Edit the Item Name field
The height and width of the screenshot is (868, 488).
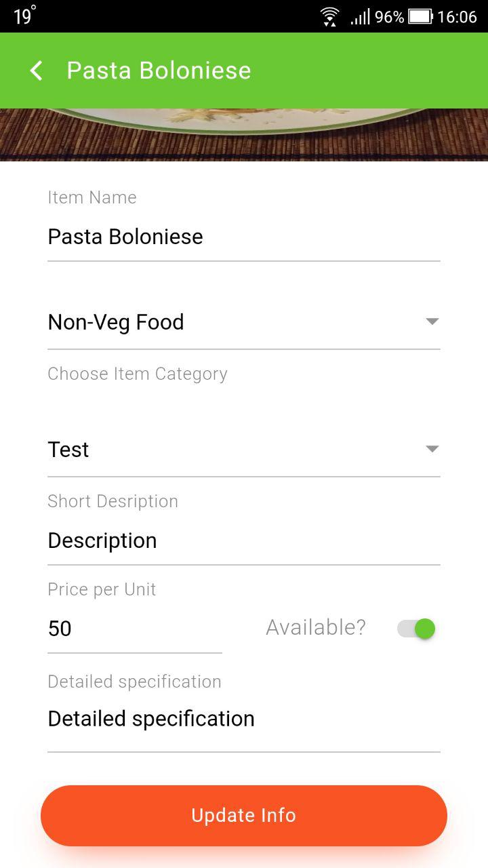coord(244,237)
